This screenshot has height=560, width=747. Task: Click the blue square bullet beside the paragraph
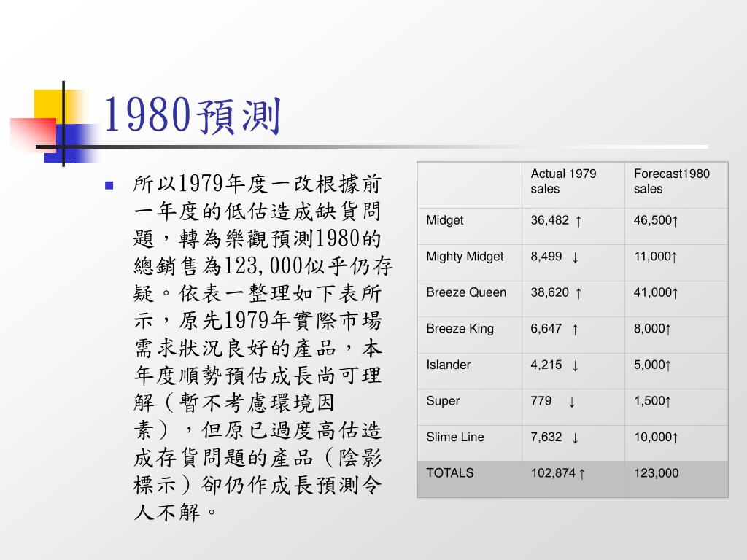109,185
